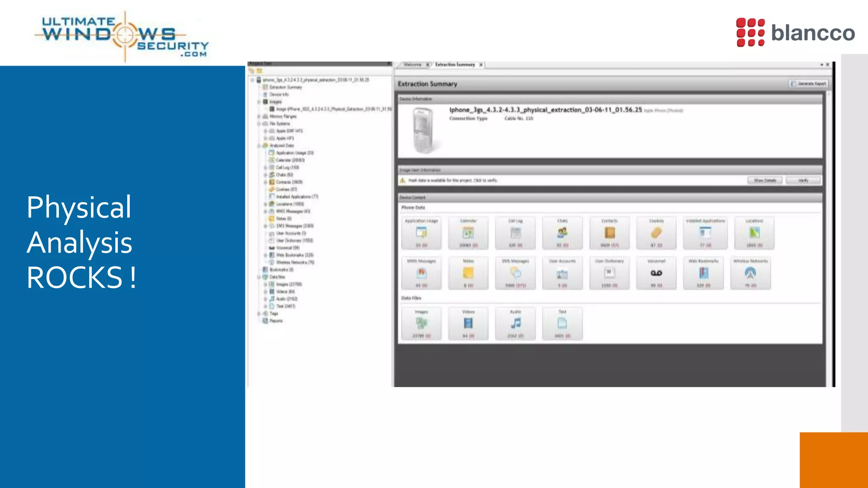Select the Locations map tile
Image resolution: width=868 pixels, height=488 pixels.
click(x=754, y=233)
